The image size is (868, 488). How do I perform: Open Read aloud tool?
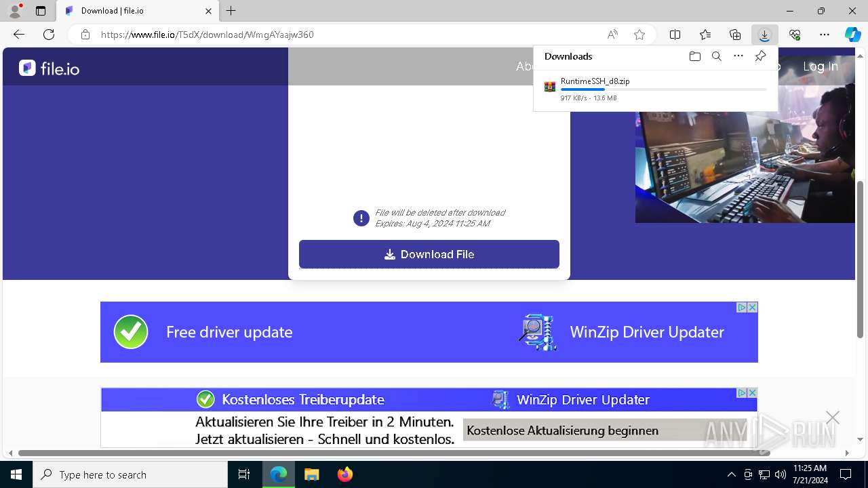(x=612, y=35)
